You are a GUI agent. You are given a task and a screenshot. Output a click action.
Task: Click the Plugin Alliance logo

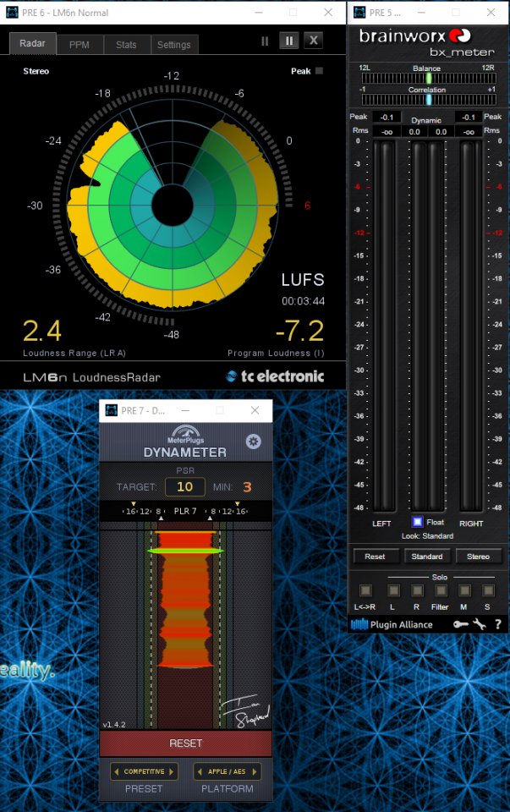[392, 624]
